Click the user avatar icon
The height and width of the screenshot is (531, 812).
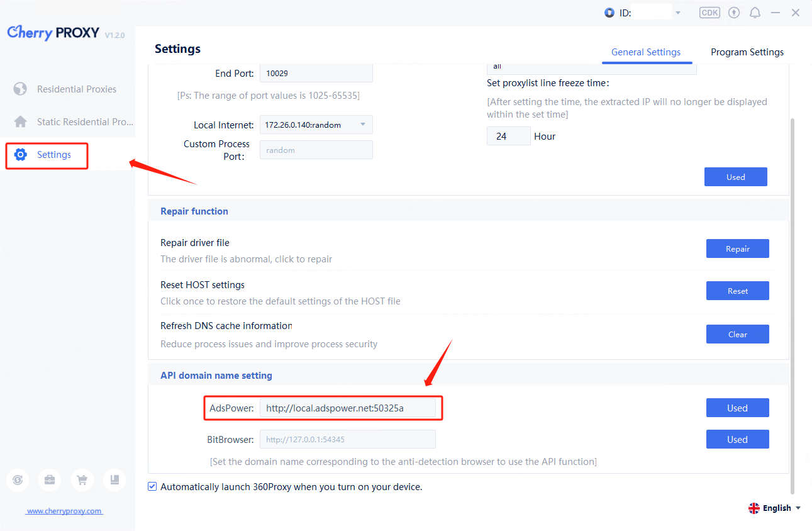click(609, 13)
